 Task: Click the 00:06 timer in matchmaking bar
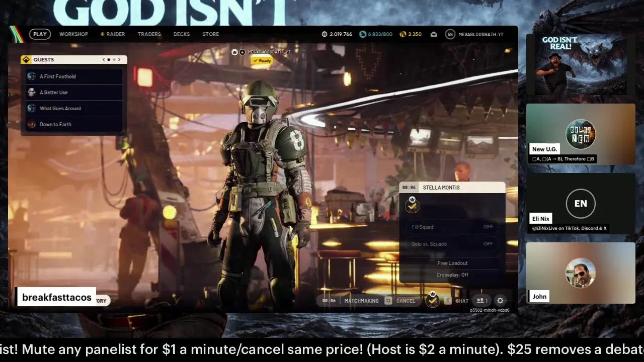click(x=329, y=301)
